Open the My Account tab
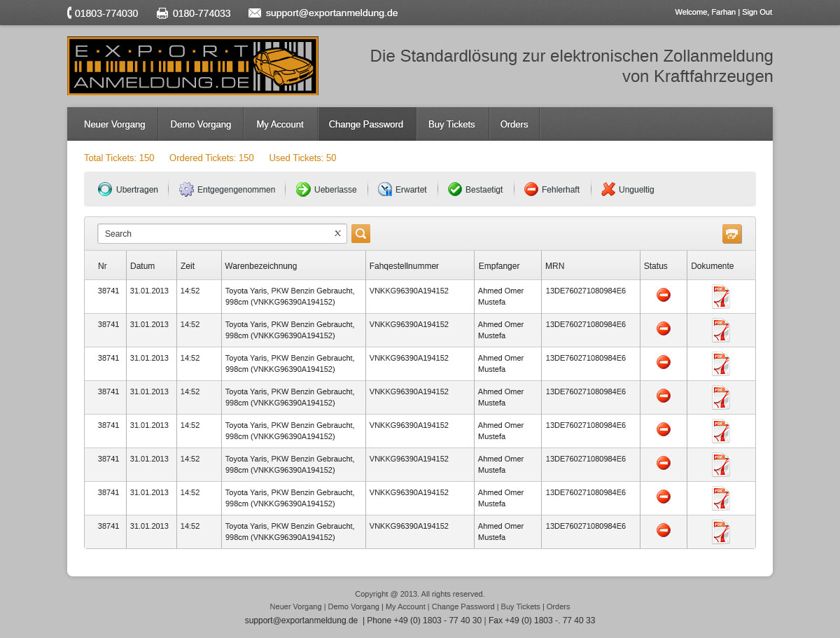The height and width of the screenshot is (638, 840). coord(280,124)
